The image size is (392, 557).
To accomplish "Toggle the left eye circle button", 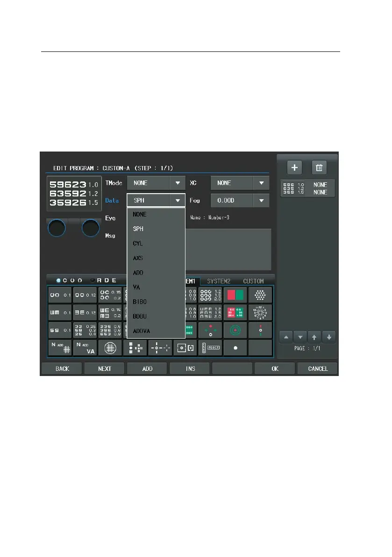I will click(x=57, y=228).
